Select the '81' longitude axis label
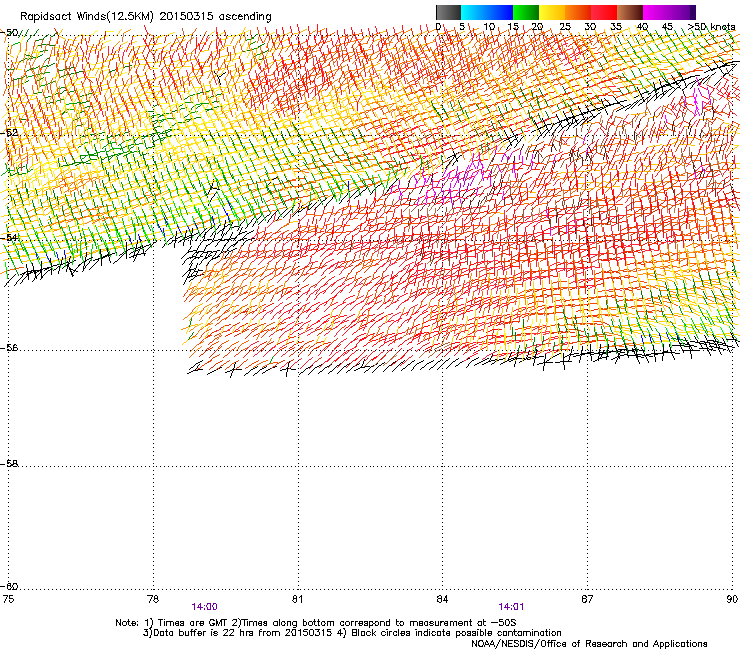Viewport: 740px width, 650px height. point(297,599)
